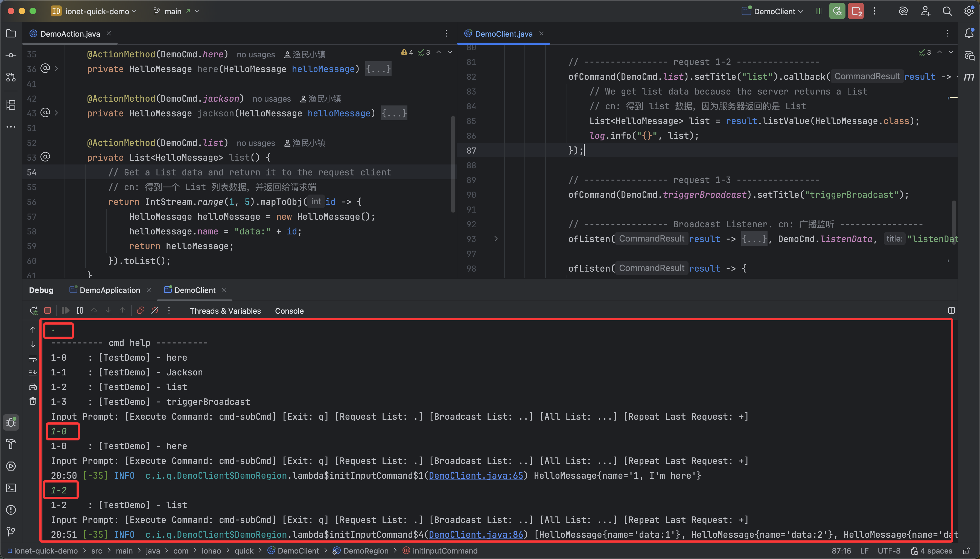Stop the debug session with red square

click(x=48, y=311)
